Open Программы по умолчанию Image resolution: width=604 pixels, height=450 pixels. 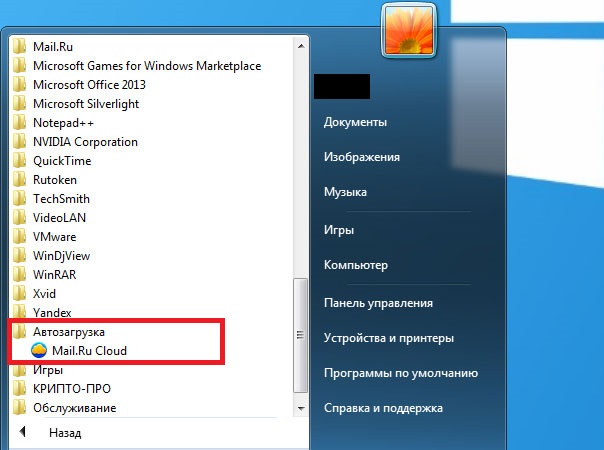pos(401,373)
